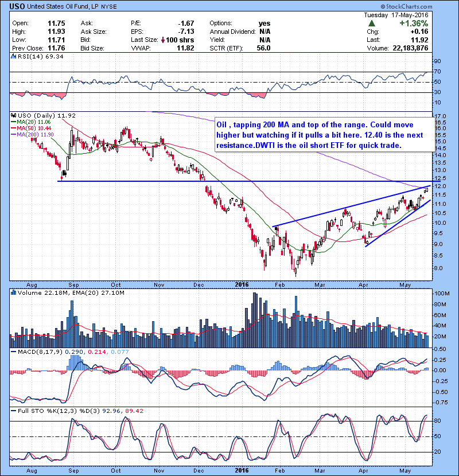The image size is (459, 476).
Task: Click the 2016 label under price chart
Action: (x=242, y=285)
